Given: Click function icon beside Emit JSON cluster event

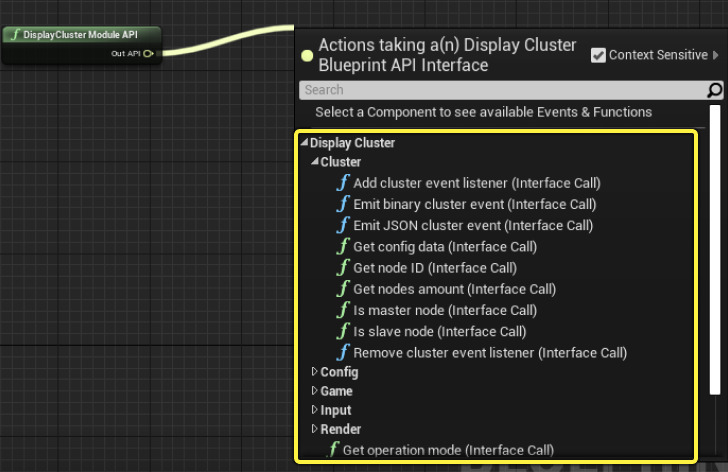Looking at the screenshot, I should [x=344, y=225].
